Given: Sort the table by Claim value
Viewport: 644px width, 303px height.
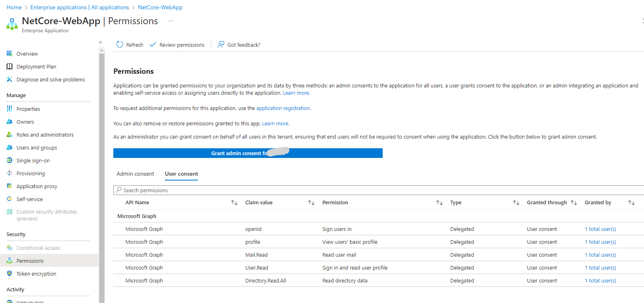Looking at the screenshot, I should click(311, 203).
